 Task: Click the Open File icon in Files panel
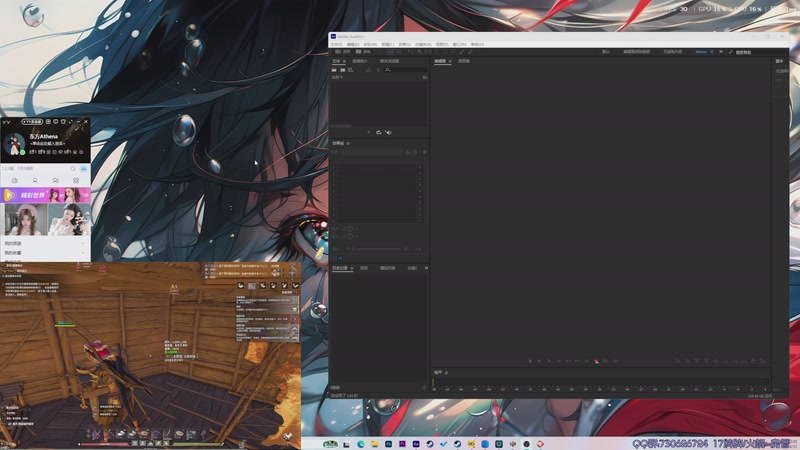click(334, 69)
